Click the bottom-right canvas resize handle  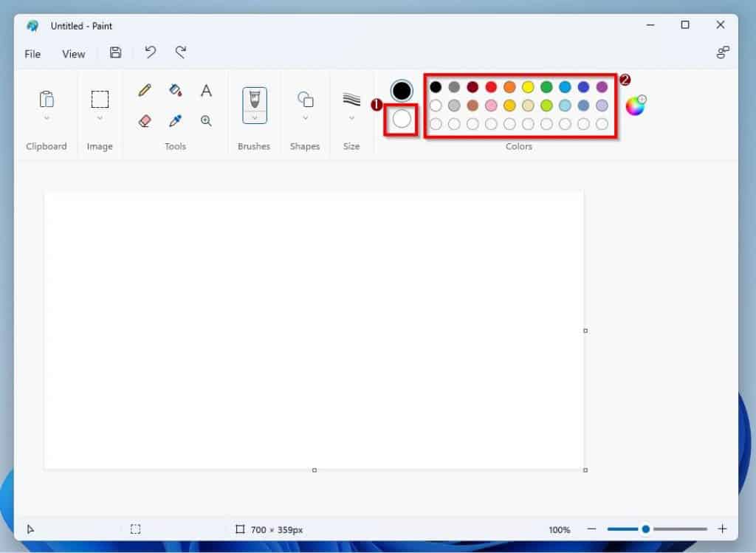pyautogui.click(x=585, y=470)
